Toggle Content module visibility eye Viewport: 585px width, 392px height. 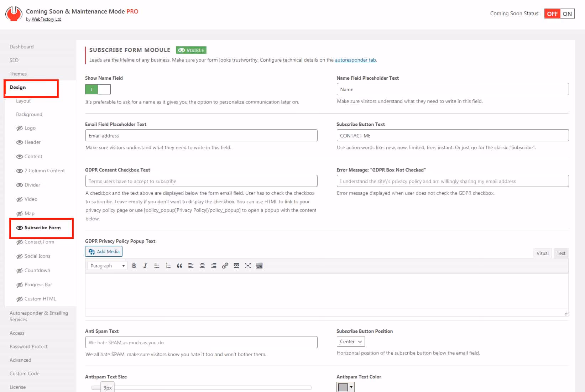(20, 157)
